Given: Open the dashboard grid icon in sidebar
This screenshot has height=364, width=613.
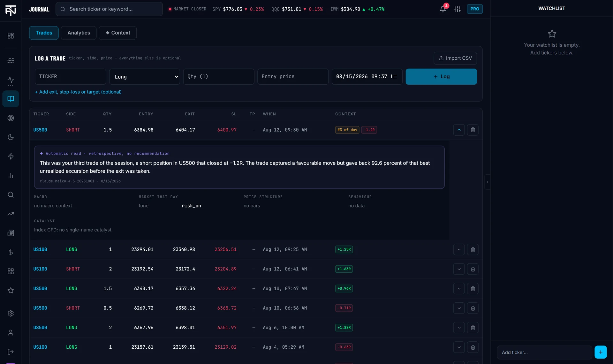Looking at the screenshot, I should click(11, 35).
